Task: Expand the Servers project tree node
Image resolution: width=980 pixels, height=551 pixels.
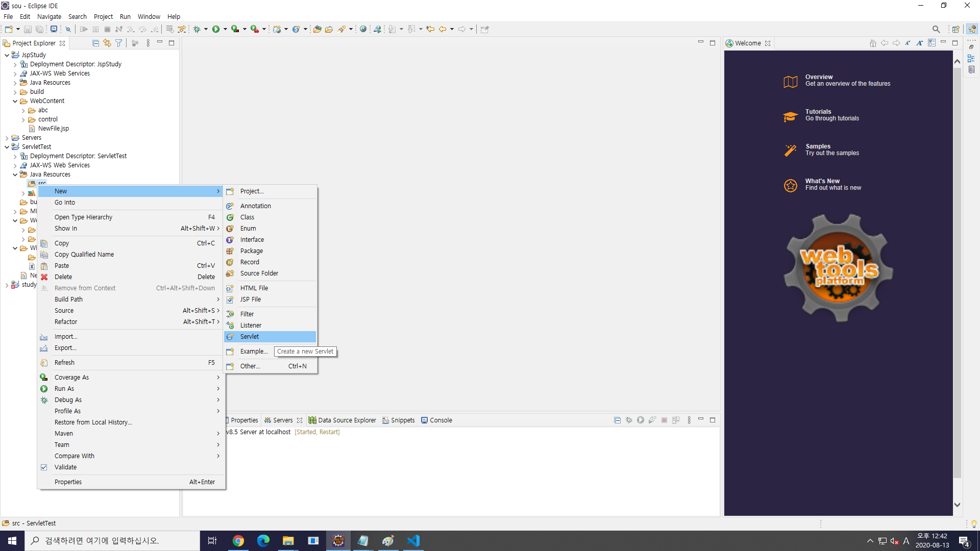Action: (7, 138)
